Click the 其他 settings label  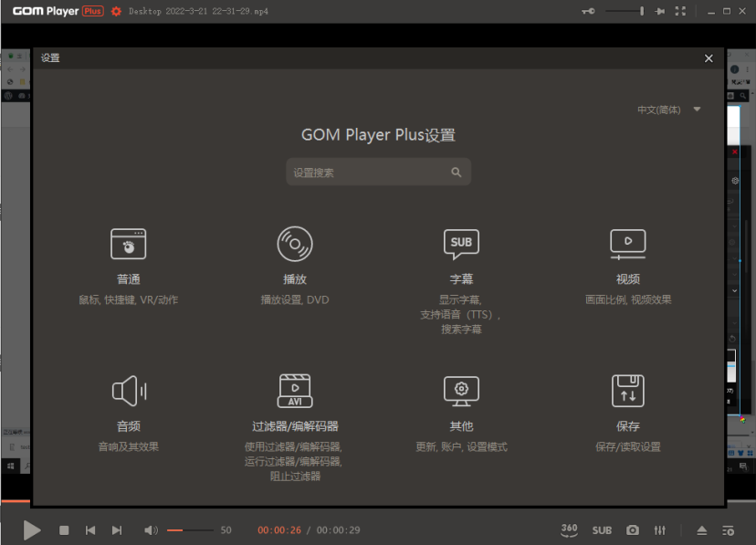coord(461,426)
